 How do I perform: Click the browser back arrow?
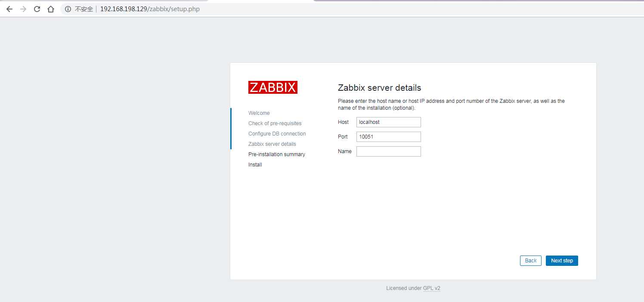click(x=9, y=9)
